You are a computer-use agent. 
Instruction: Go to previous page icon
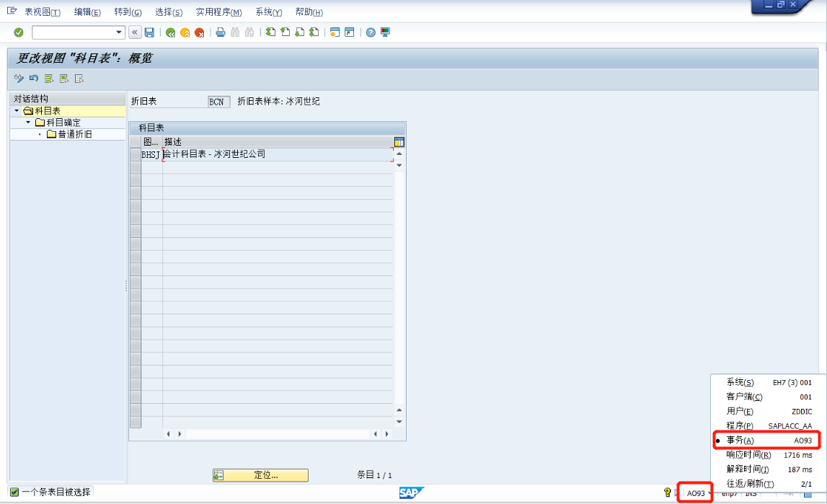click(286, 32)
